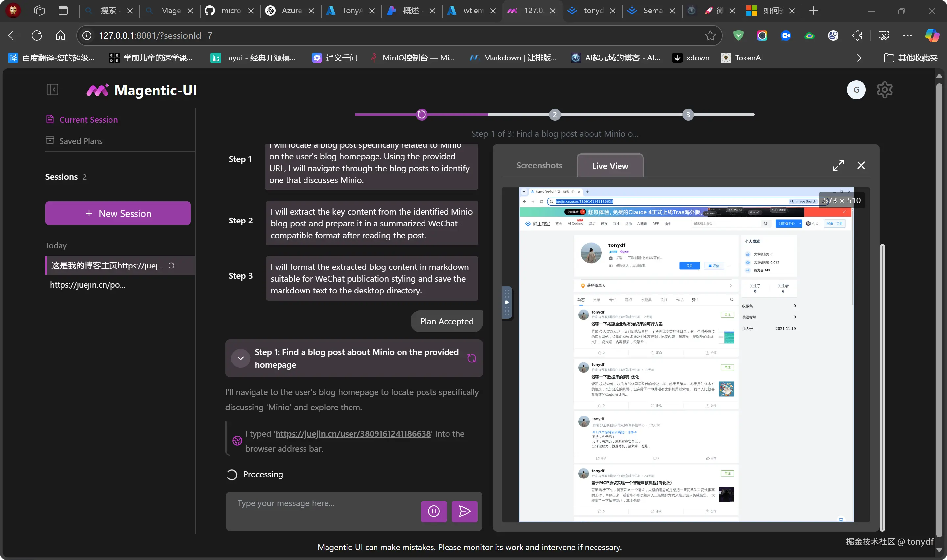
Task: Collapse the left sidebar panel icon
Action: (52, 90)
